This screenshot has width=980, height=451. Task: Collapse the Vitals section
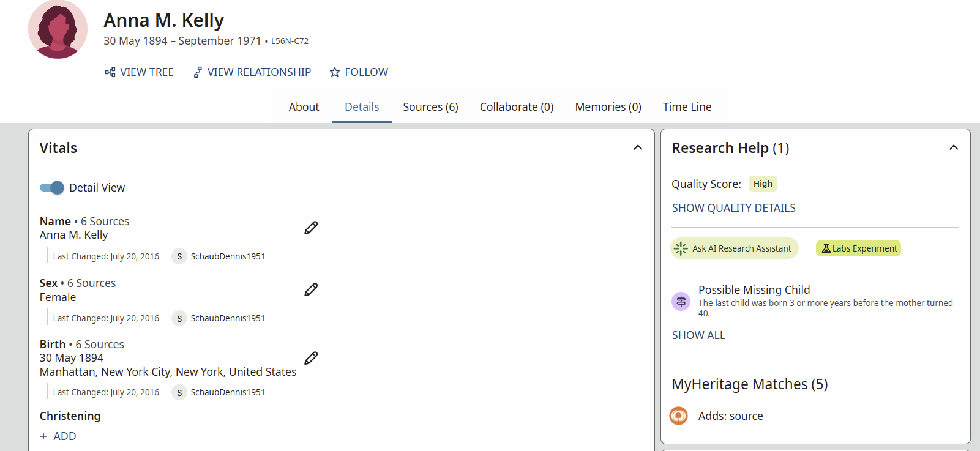coord(638,147)
